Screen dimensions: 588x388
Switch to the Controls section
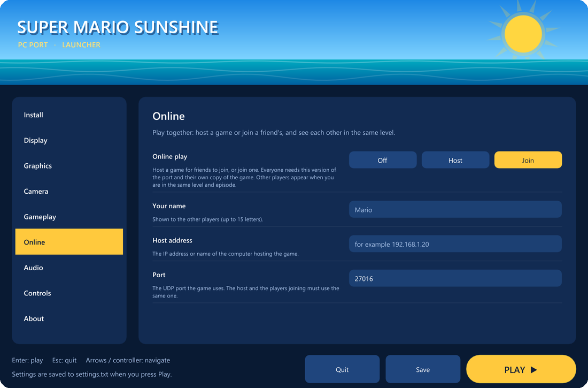tap(69, 293)
